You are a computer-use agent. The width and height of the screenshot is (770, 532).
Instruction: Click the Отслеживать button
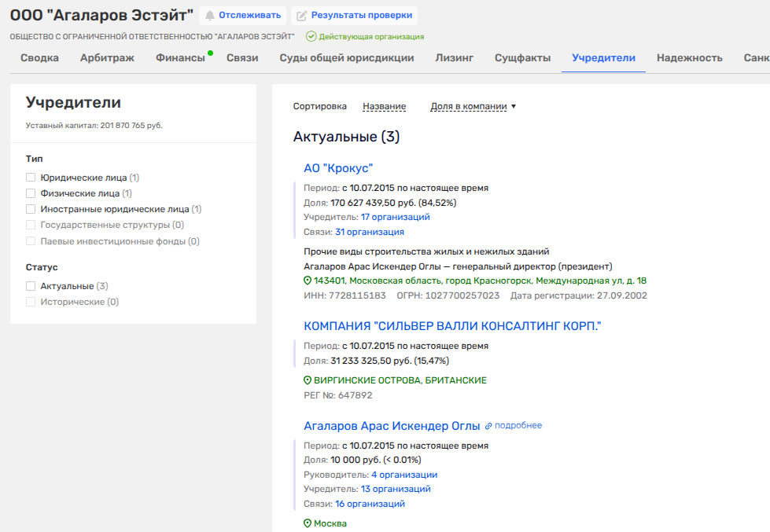point(242,16)
